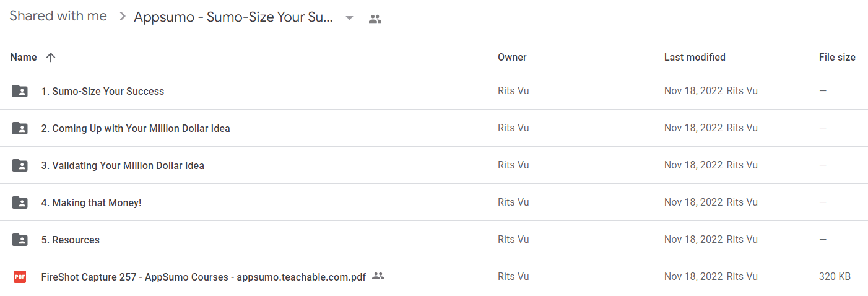Click the Resources shared folder icon
Image resolution: width=868 pixels, height=296 pixels.
[x=20, y=240]
